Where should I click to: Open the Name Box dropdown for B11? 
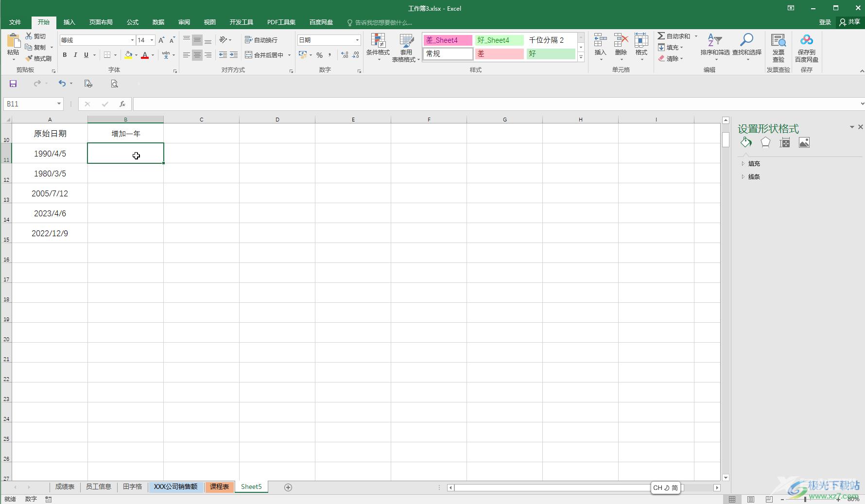point(59,104)
